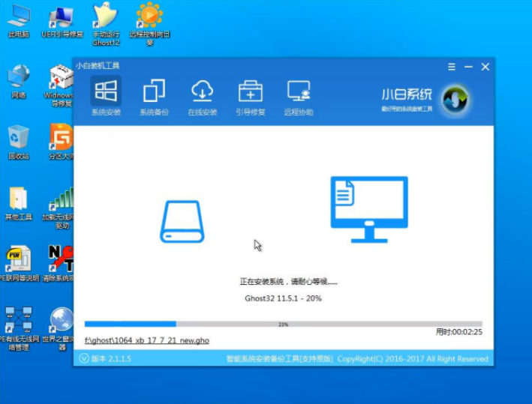Open 远程控制 sun-shaped desktop shortcut

pos(149,24)
